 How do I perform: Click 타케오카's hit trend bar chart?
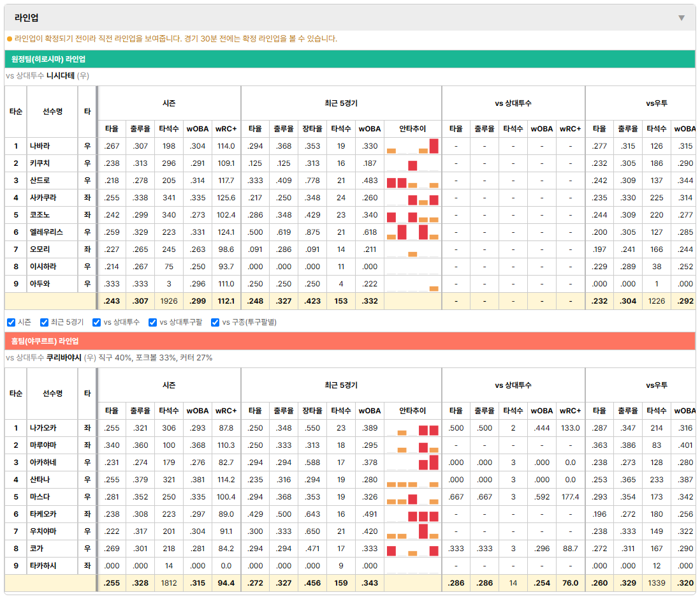pyautogui.click(x=412, y=514)
